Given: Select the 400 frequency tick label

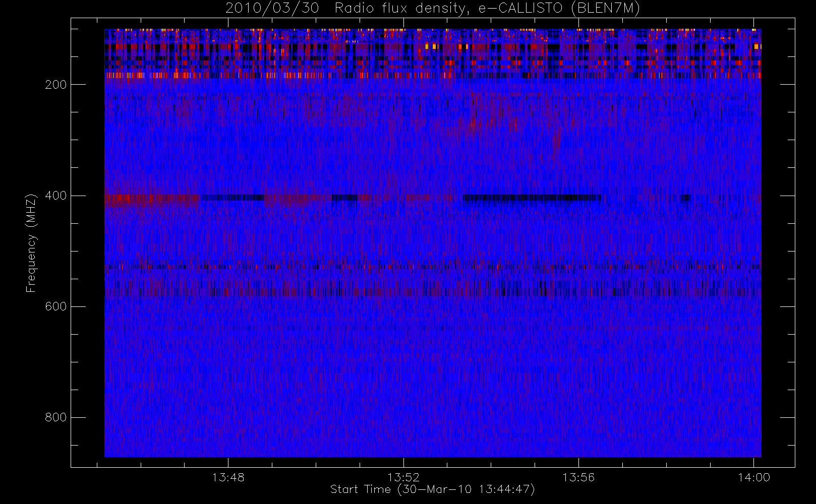Looking at the screenshot, I should click(55, 196).
